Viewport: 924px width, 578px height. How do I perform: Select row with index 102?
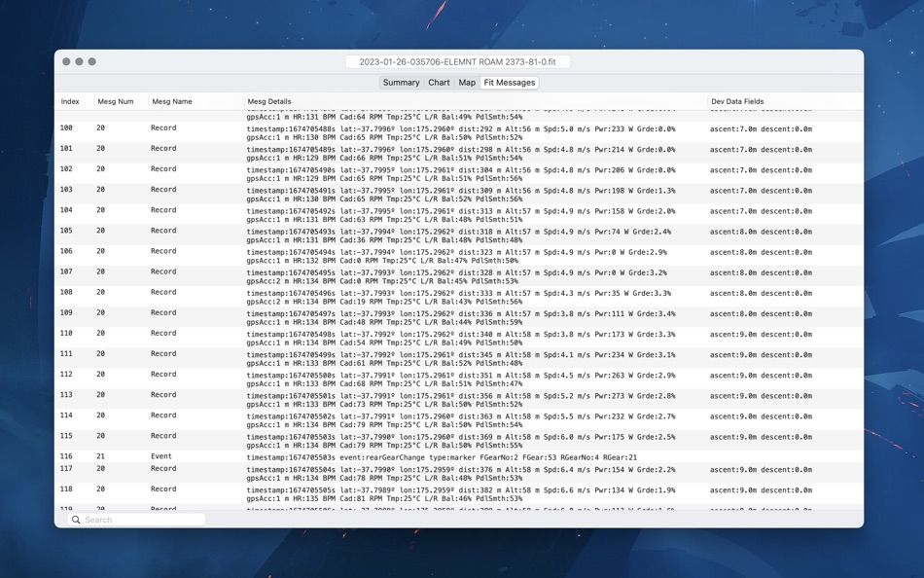tap(459, 174)
